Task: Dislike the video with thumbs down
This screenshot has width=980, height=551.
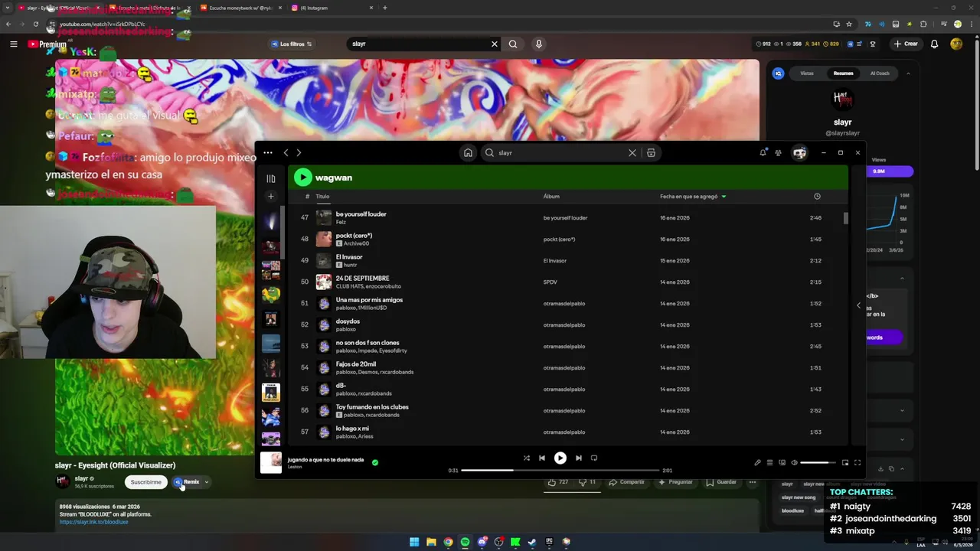Action: click(587, 482)
